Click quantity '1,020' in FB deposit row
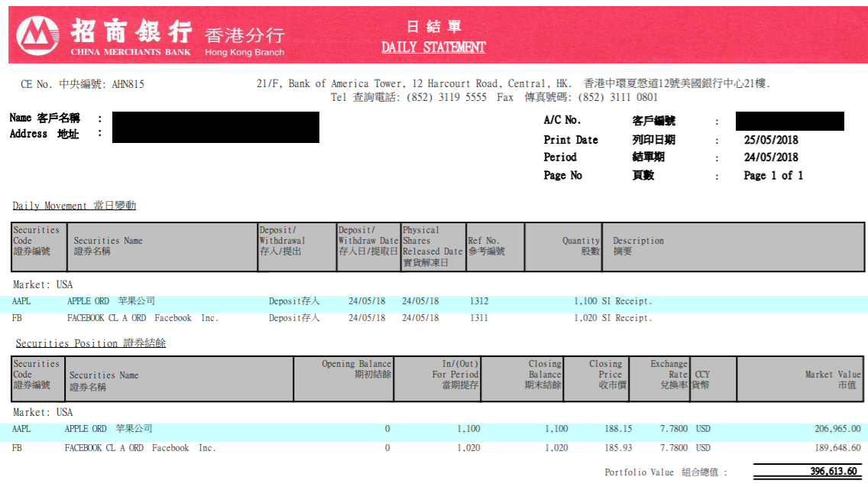This screenshot has height=487, width=868. [585, 318]
